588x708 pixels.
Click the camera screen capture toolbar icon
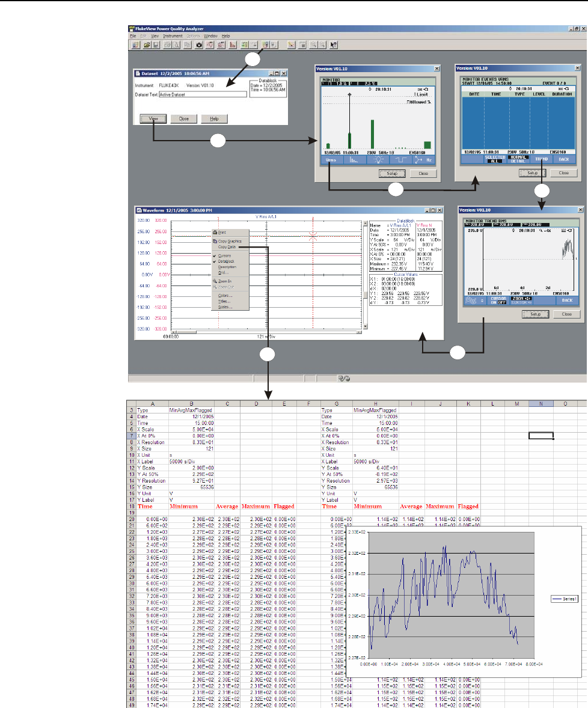click(199, 44)
